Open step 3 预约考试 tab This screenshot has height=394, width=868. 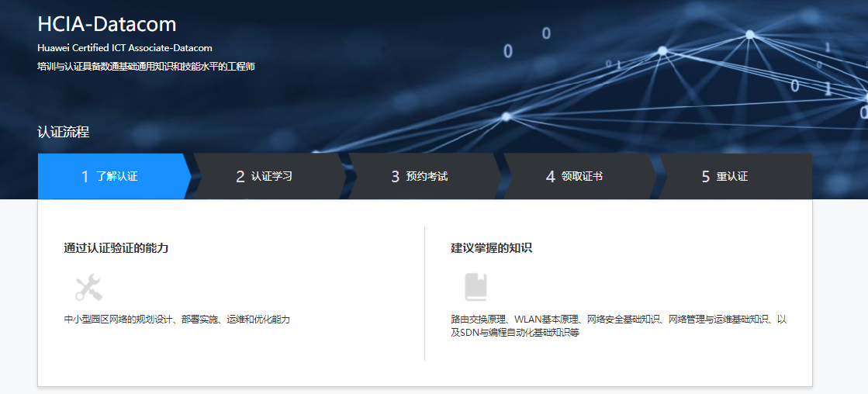424,177
